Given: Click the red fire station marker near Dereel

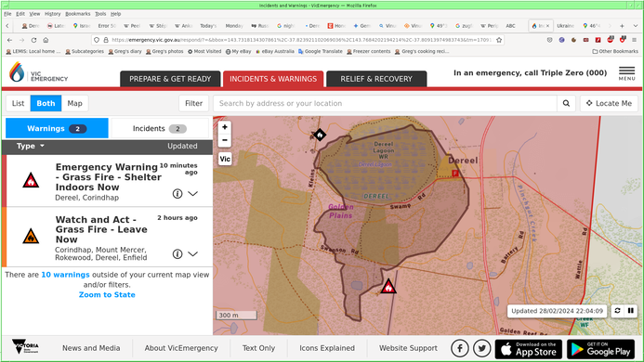Looking at the screenshot, I should (455, 174).
